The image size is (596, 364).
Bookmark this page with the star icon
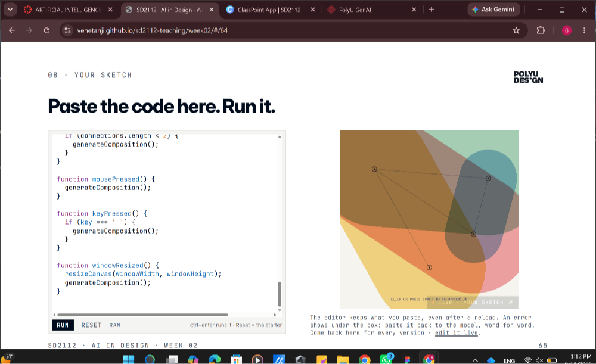pyautogui.click(x=516, y=30)
